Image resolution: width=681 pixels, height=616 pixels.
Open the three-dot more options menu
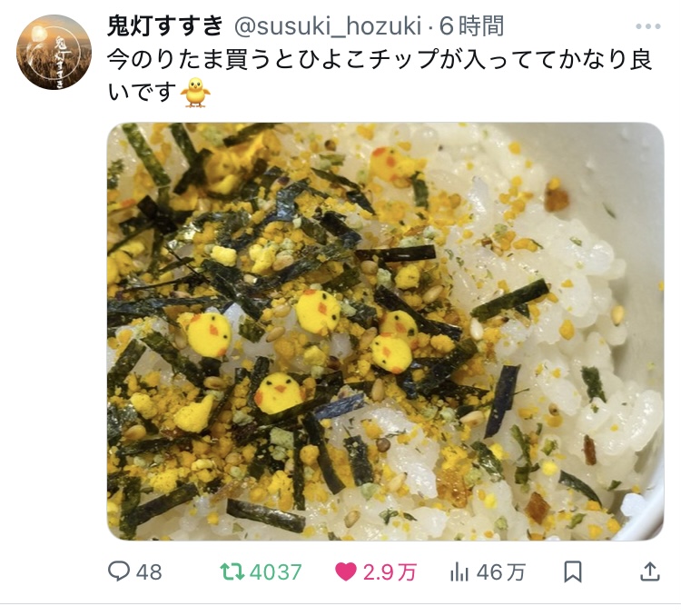click(x=648, y=26)
